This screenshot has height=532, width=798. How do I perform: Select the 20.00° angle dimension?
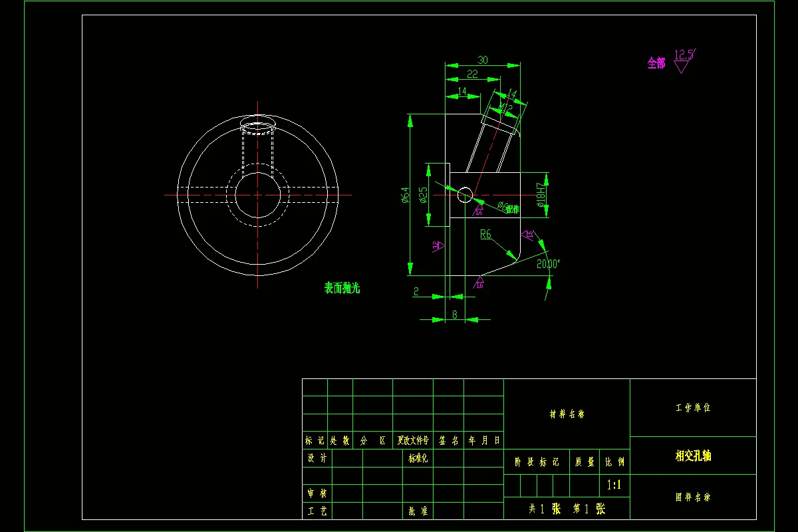(549, 263)
